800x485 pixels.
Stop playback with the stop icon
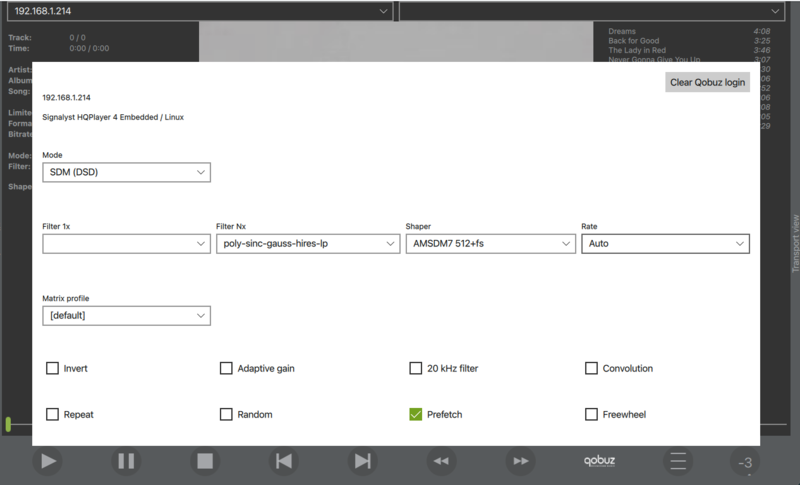point(205,461)
